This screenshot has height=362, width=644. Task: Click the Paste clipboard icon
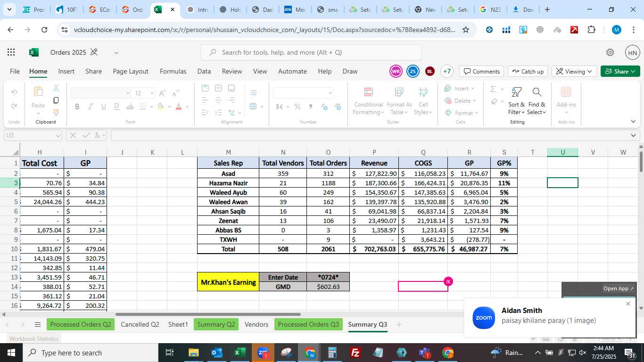click(38, 91)
